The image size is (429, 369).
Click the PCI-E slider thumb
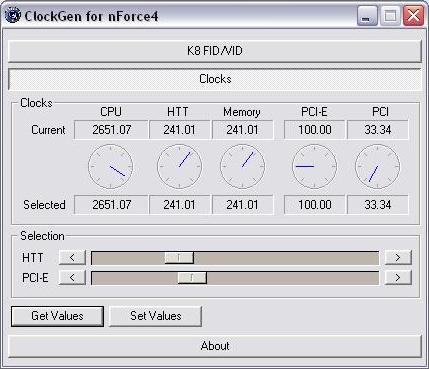[x=192, y=277]
